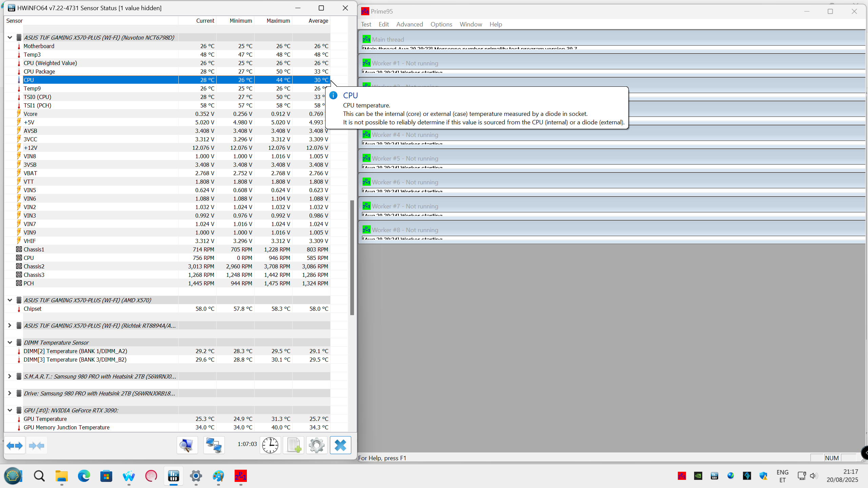Screen dimensions: 868x488
Task: Select the Vcore voltage row
Action: 167,114
